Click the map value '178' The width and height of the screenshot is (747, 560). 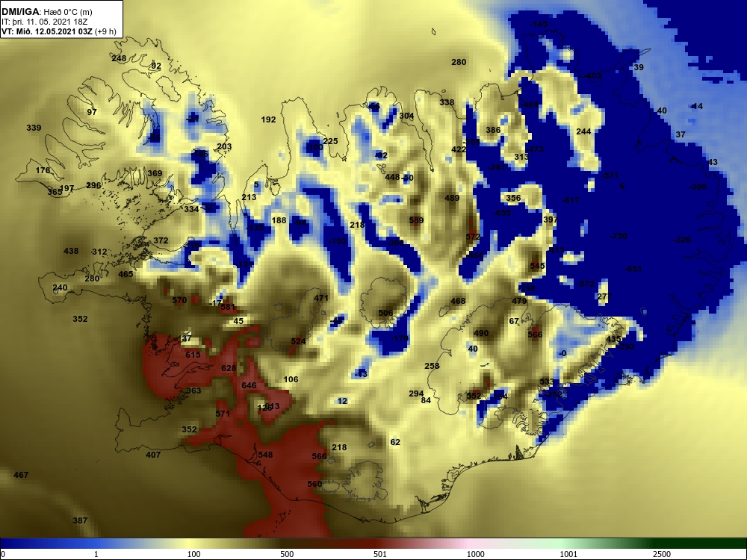(43, 170)
